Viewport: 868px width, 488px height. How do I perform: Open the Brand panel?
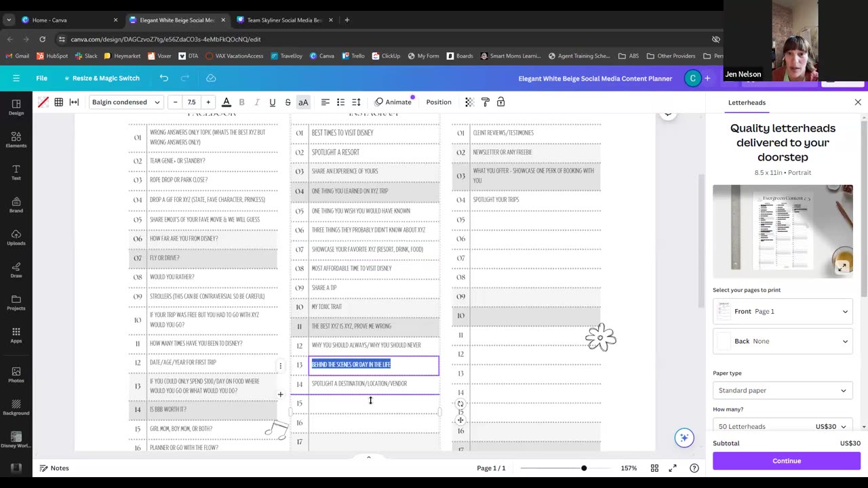click(x=16, y=205)
